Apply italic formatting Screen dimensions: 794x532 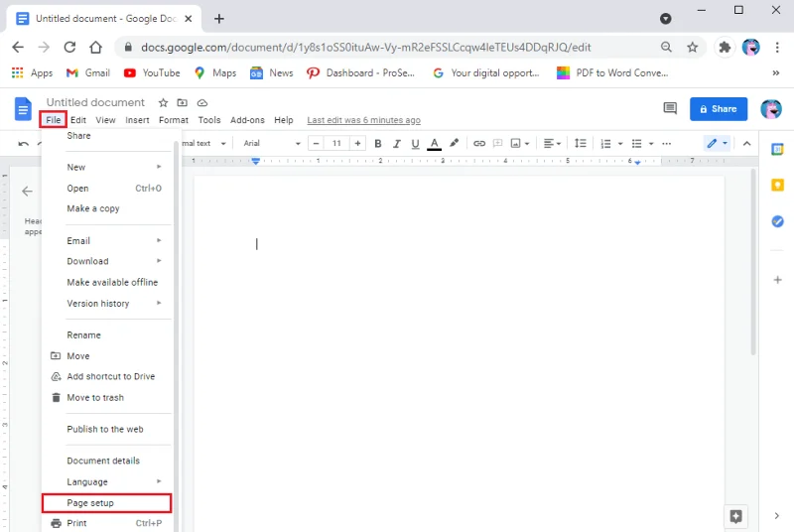(x=396, y=144)
